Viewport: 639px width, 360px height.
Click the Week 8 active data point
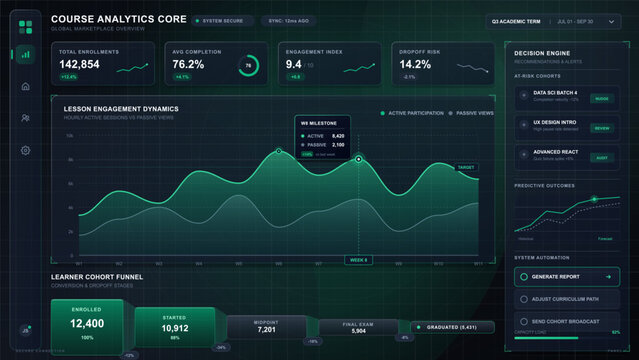358,159
